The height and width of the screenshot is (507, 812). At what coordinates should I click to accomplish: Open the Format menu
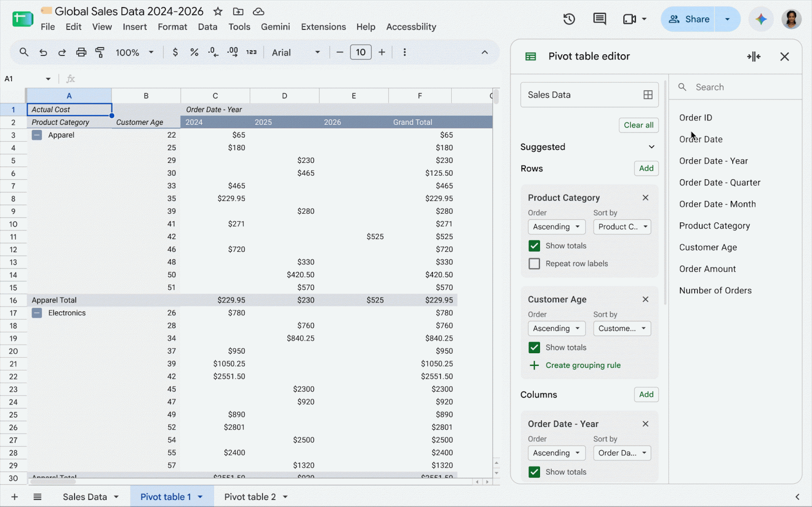(x=172, y=27)
